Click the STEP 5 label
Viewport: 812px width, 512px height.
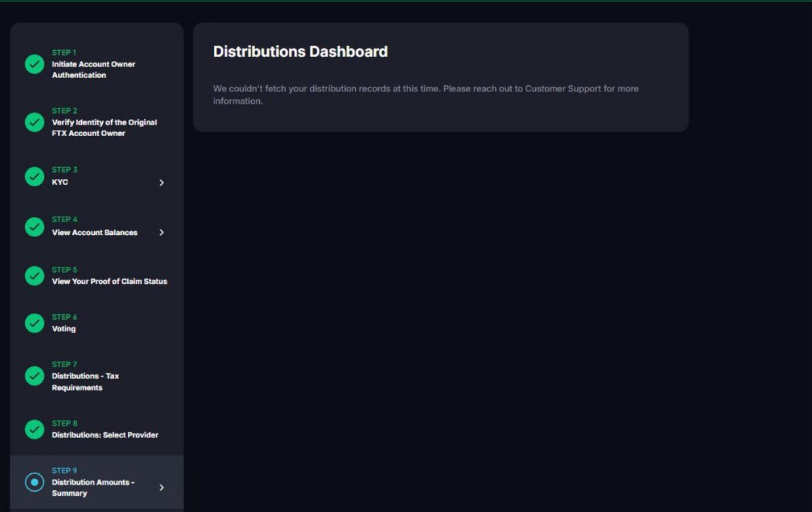pos(65,270)
